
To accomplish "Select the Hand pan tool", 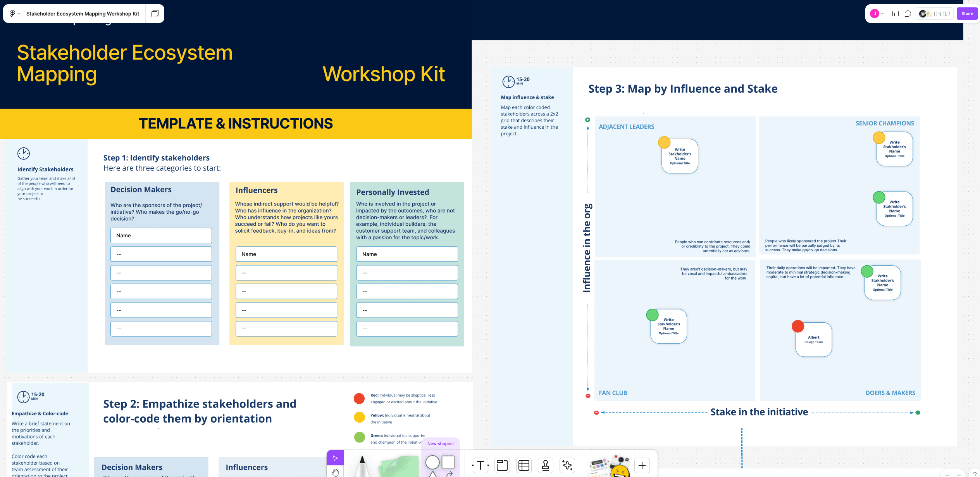I will [335, 472].
